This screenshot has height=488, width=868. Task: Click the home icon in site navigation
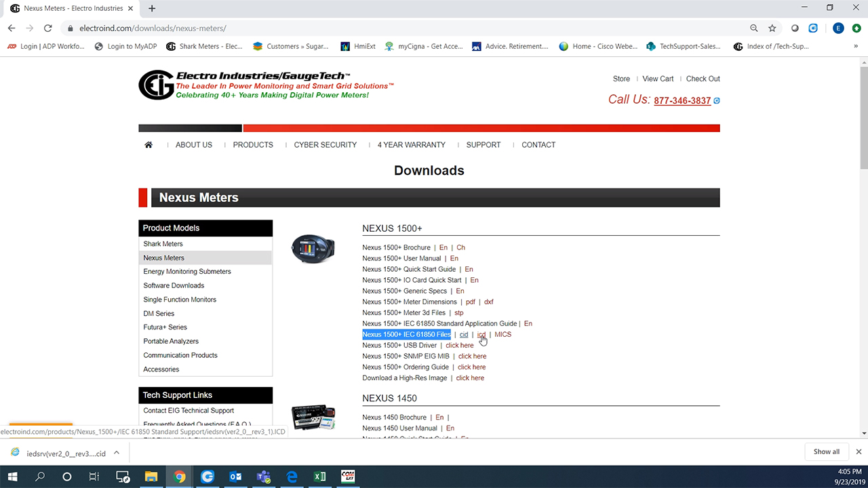click(149, 144)
